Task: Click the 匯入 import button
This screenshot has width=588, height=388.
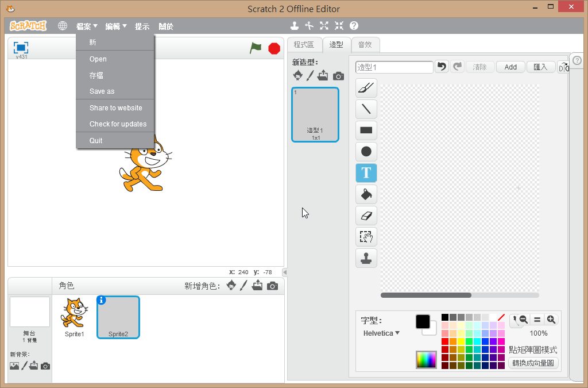Action: pyautogui.click(x=541, y=67)
